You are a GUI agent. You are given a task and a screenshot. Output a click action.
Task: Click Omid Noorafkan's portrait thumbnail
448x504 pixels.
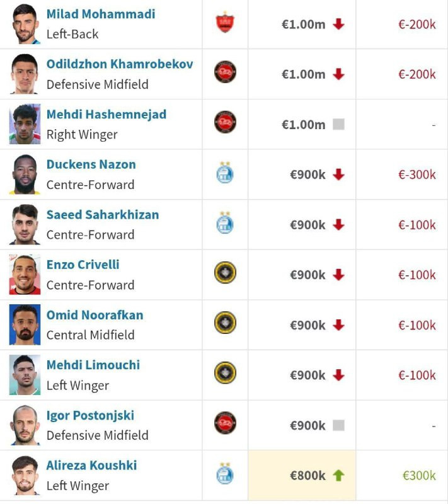[25, 324]
